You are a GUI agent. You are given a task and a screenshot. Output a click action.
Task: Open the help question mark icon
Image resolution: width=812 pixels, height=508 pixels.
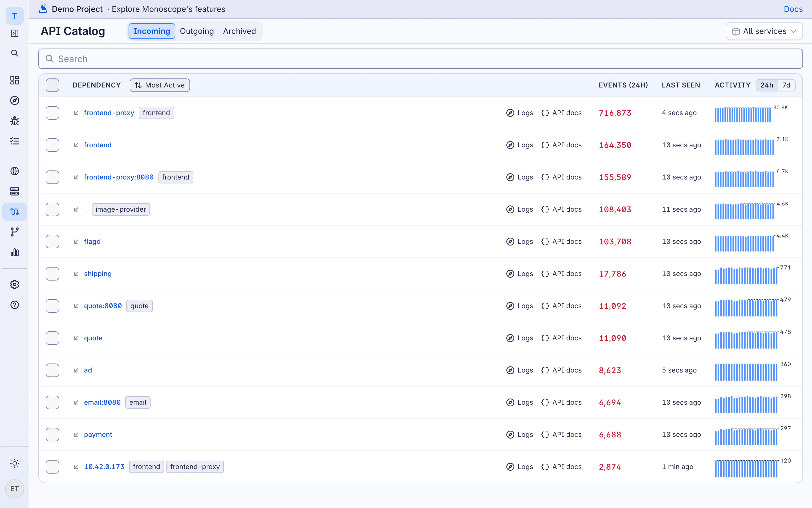point(14,305)
